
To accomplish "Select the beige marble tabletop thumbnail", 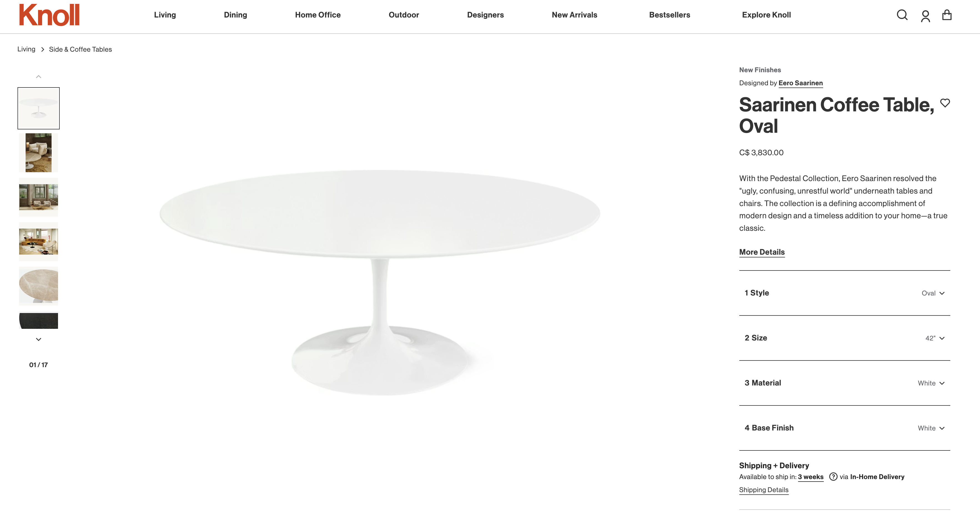I will point(38,286).
